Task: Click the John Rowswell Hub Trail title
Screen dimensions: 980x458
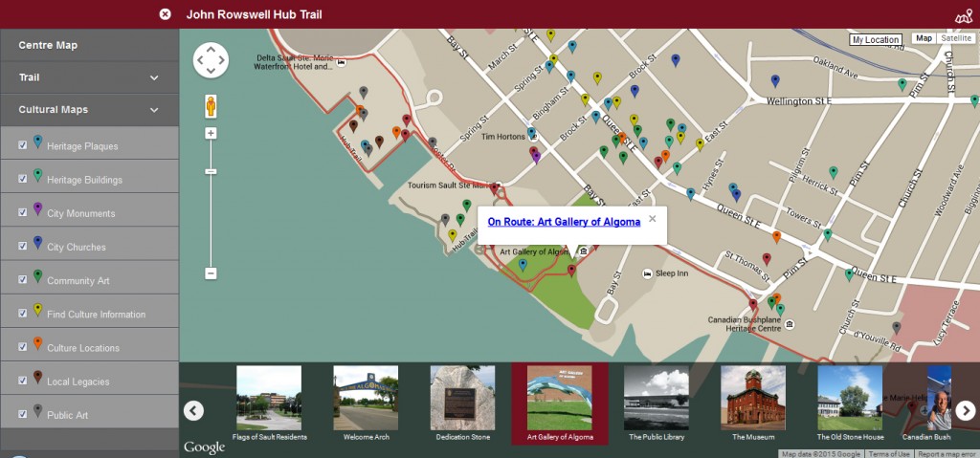Action: pos(254,14)
